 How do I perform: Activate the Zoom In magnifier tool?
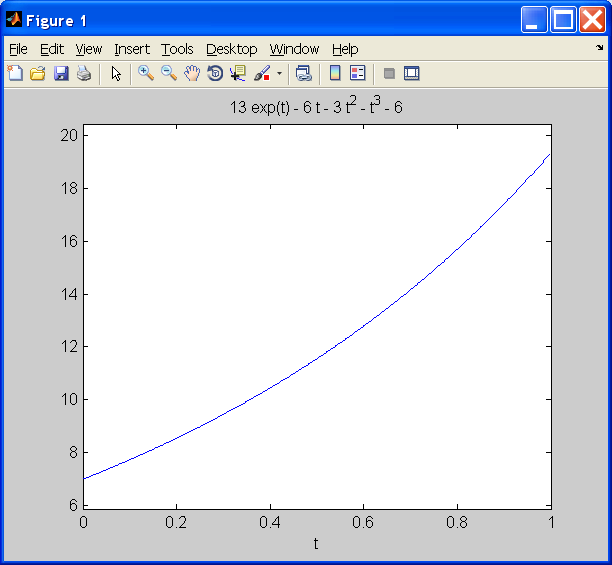pyautogui.click(x=146, y=73)
